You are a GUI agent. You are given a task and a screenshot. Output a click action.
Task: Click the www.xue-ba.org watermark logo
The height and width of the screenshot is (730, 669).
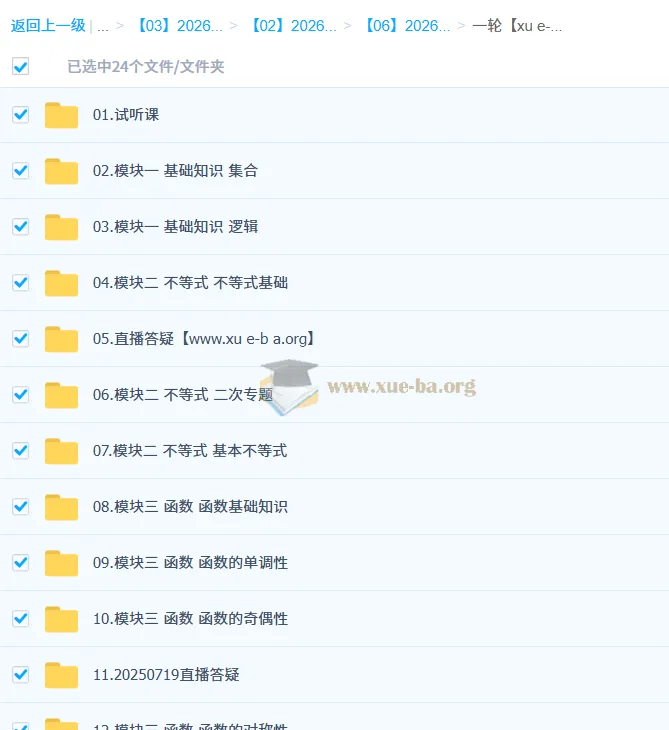(x=368, y=387)
